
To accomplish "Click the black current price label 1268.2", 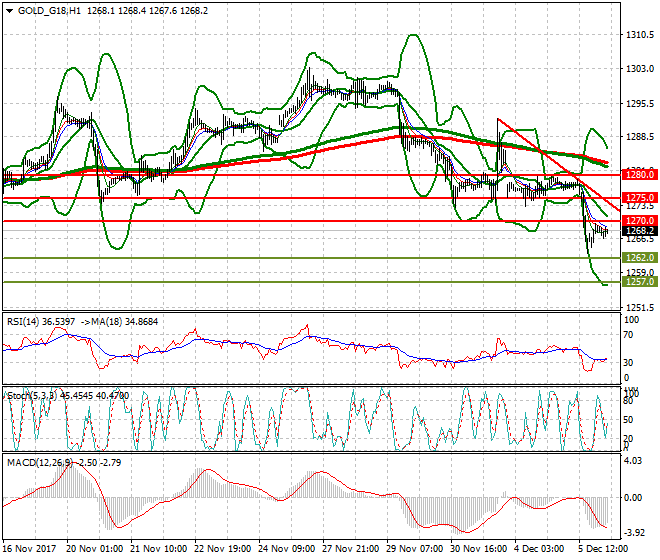I will (640, 231).
